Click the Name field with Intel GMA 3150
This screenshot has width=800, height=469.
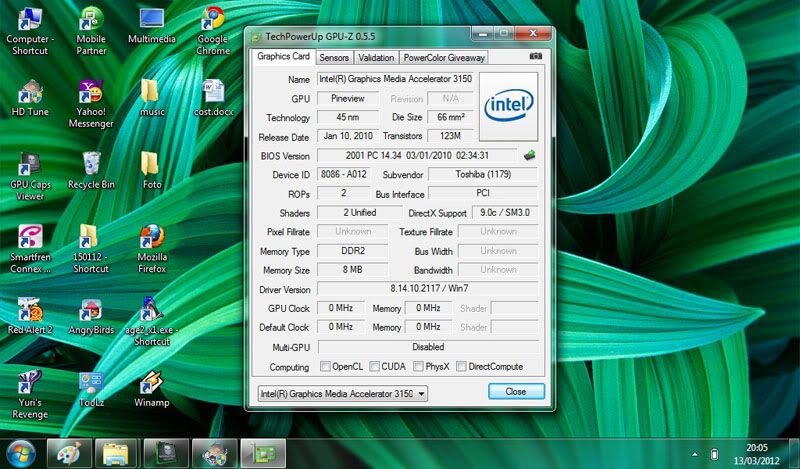(395, 79)
